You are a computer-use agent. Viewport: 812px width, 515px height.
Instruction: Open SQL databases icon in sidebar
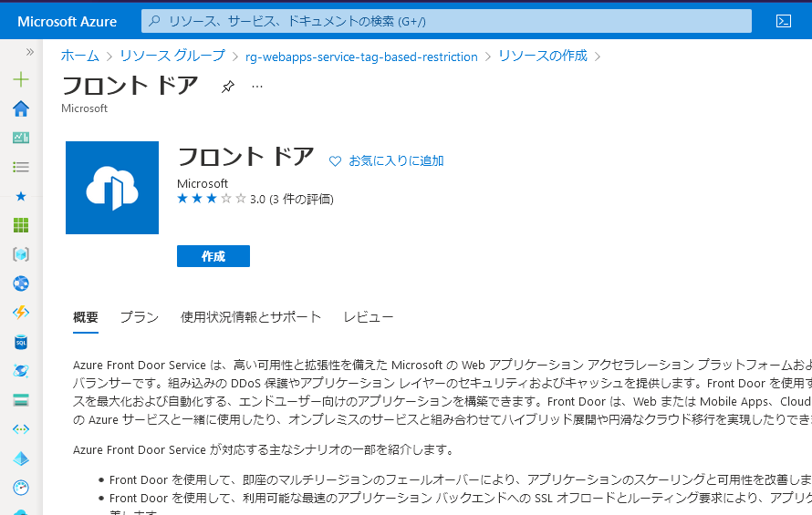pos(21,342)
